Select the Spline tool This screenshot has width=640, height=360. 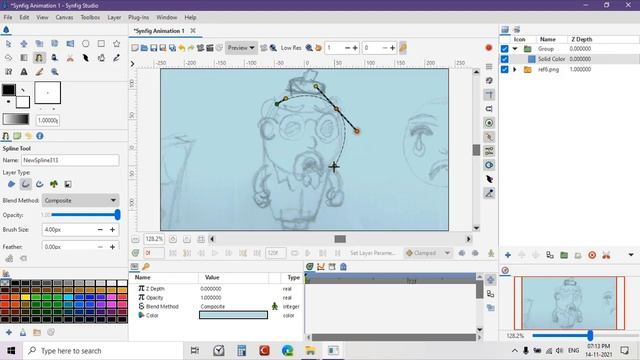(39, 58)
